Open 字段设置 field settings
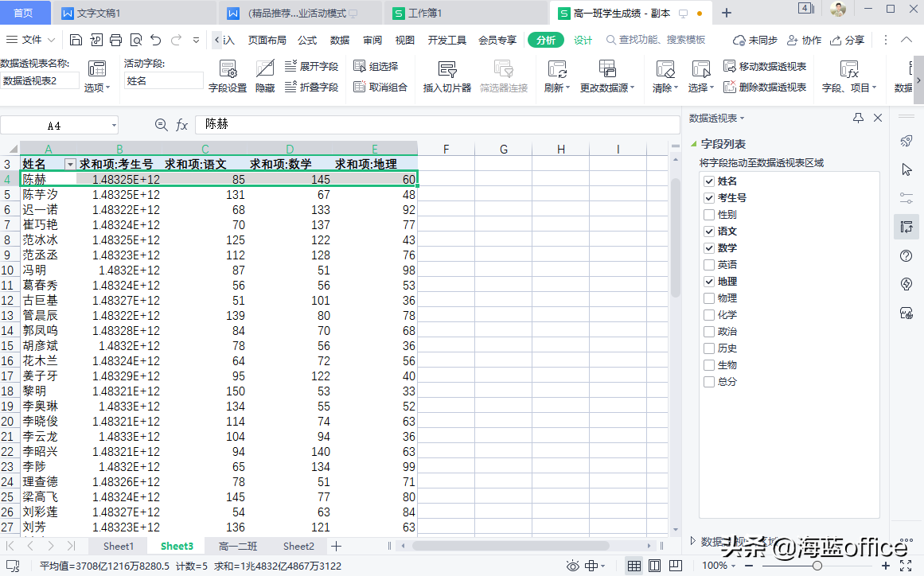Viewport: 924px width, 576px height. (228, 76)
